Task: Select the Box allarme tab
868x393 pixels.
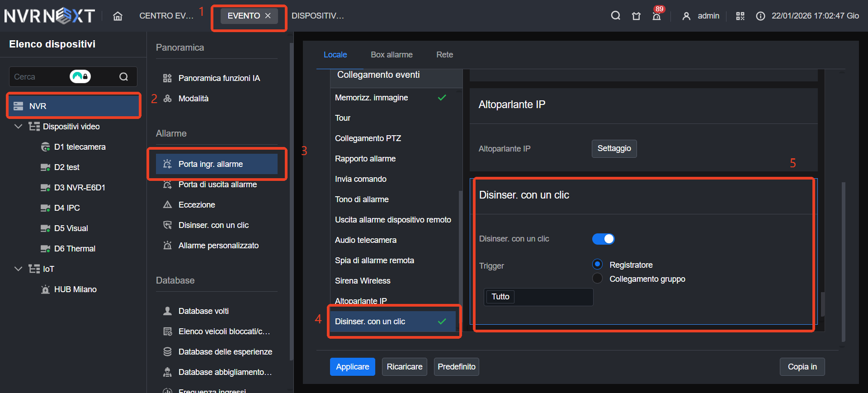Action: coord(392,55)
